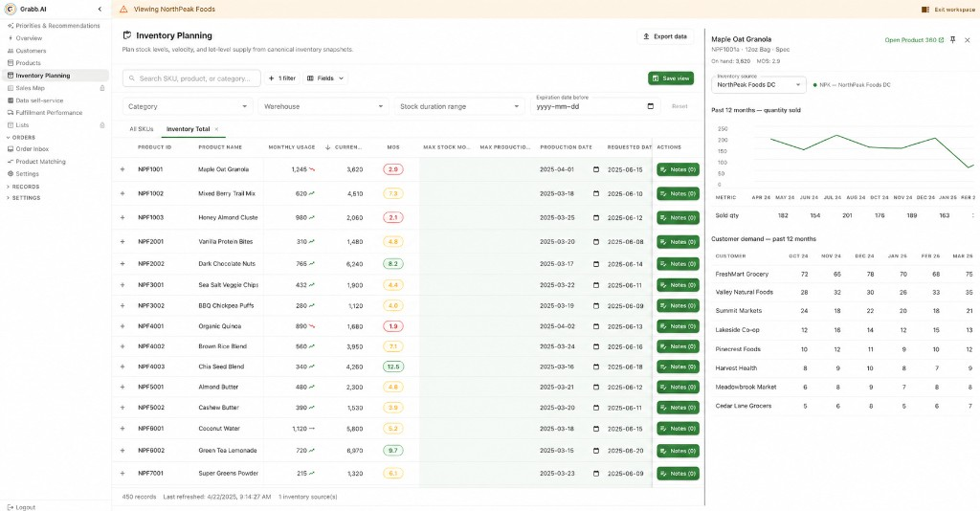Collapse the sidebar with the chevron icon
980x511 pixels.
[100, 9]
